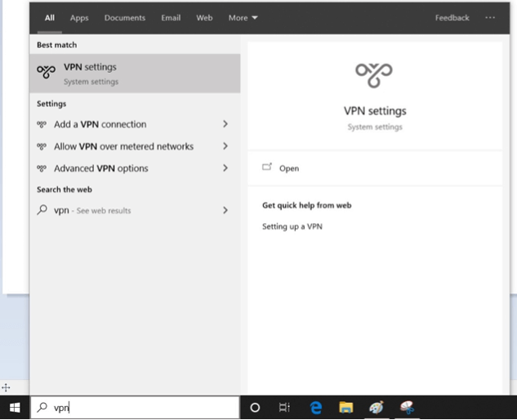Choose Advanced VPN options result

[135, 168]
